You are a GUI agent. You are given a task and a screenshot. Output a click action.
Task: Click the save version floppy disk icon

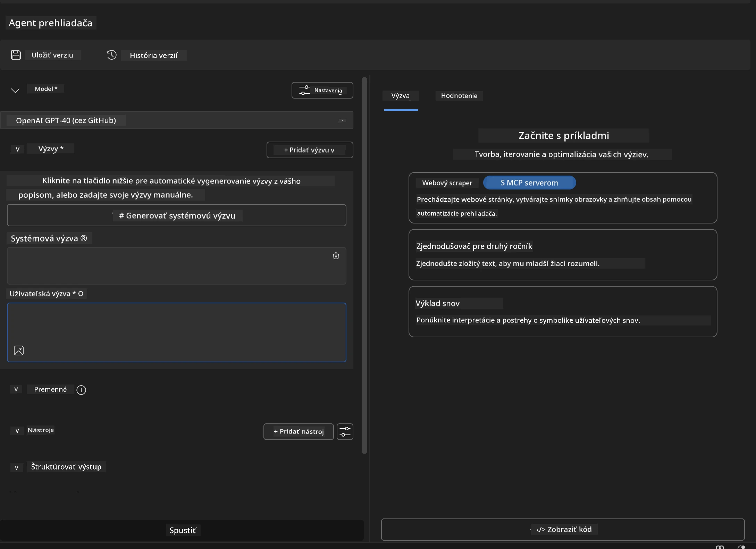click(16, 55)
